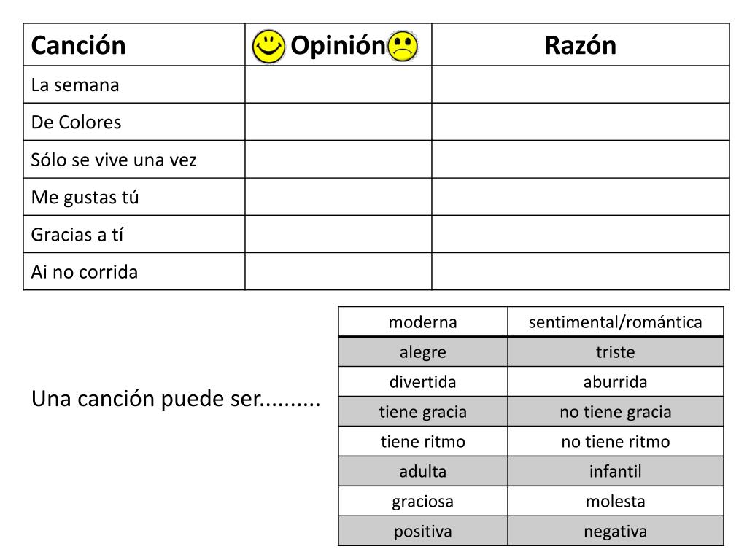The width and height of the screenshot is (747, 560).
Task: Select the Canción column header
Action: pos(134,44)
